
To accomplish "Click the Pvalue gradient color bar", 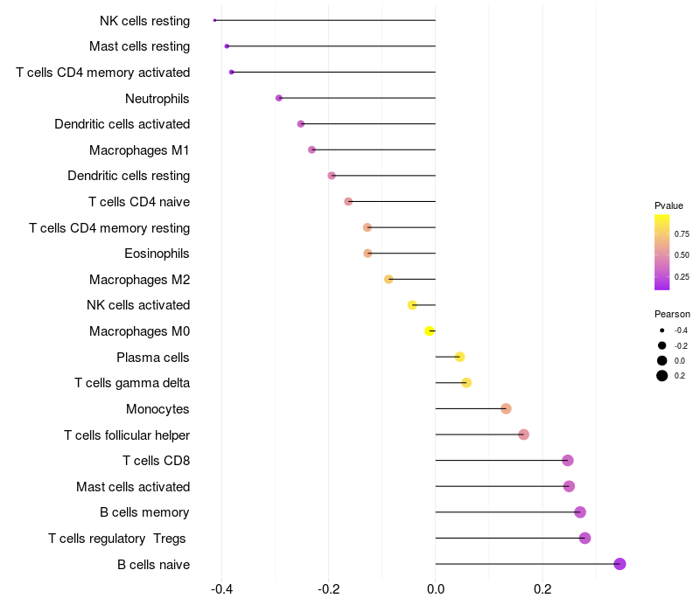I will pos(662,252).
